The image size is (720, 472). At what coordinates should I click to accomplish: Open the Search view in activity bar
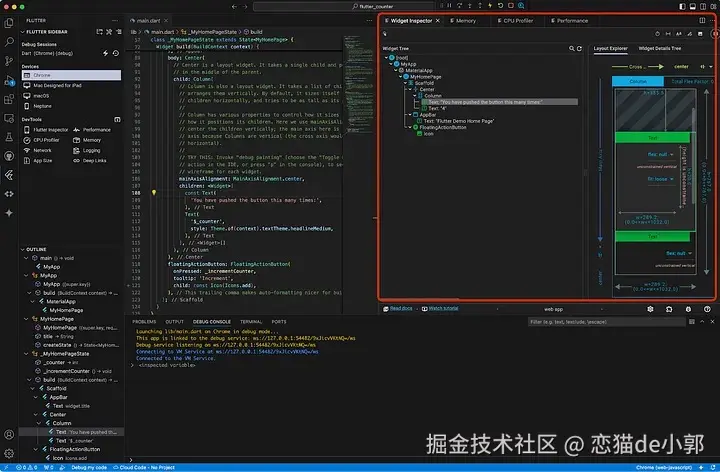coord(9,42)
